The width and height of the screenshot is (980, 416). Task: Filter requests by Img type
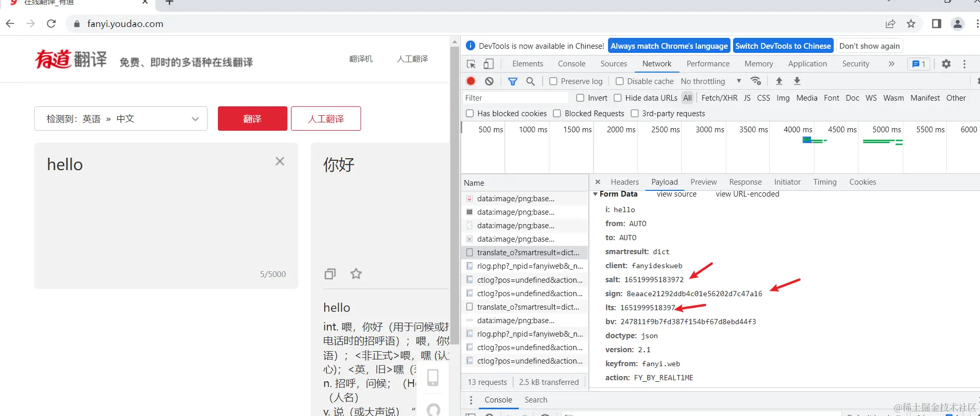click(x=783, y=98)
